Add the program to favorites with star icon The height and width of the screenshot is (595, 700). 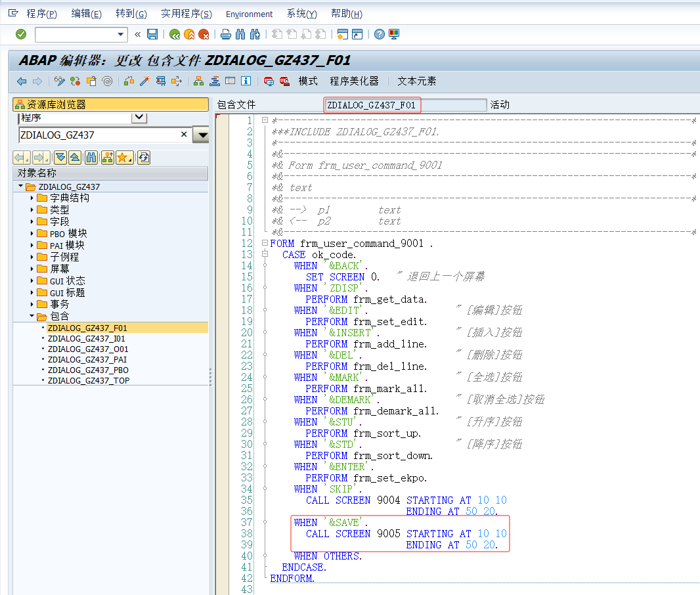122,158
